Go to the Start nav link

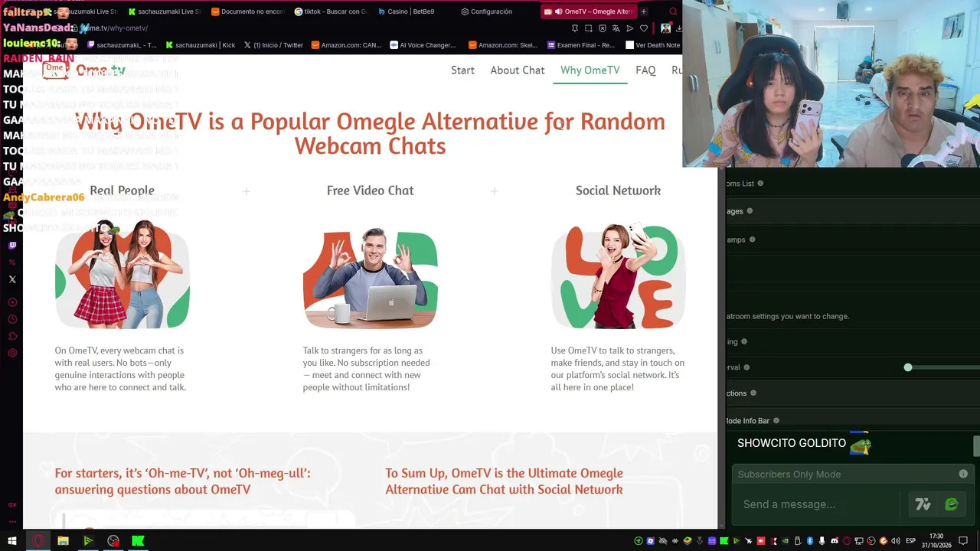tap(462, 70)
